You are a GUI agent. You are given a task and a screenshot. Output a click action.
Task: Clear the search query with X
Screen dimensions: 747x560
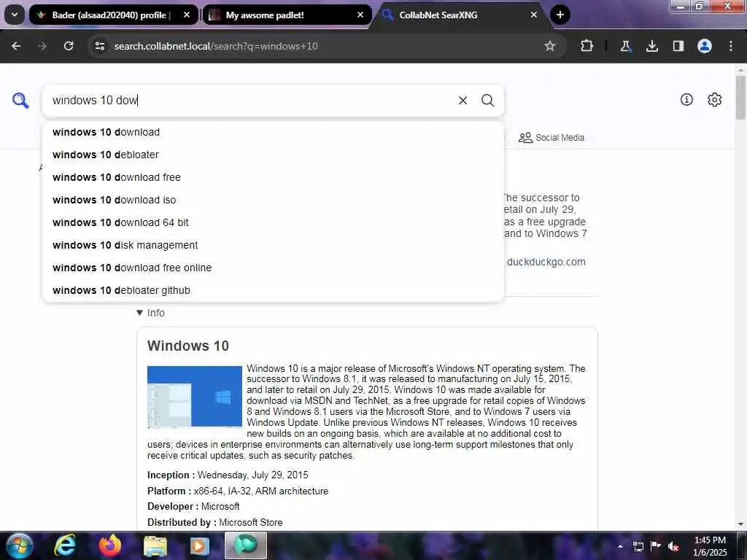click(462, 101)
